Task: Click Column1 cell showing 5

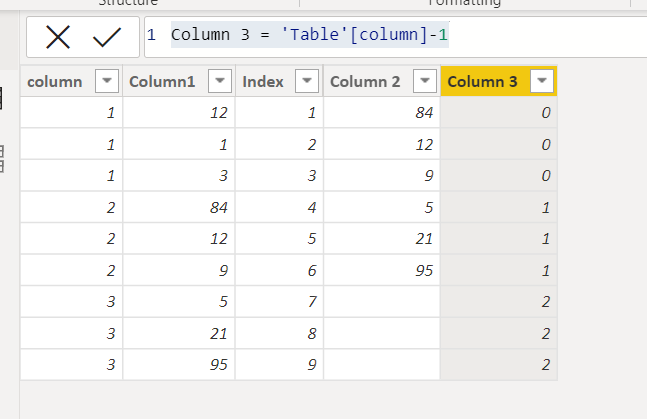Action: point(179,302)
